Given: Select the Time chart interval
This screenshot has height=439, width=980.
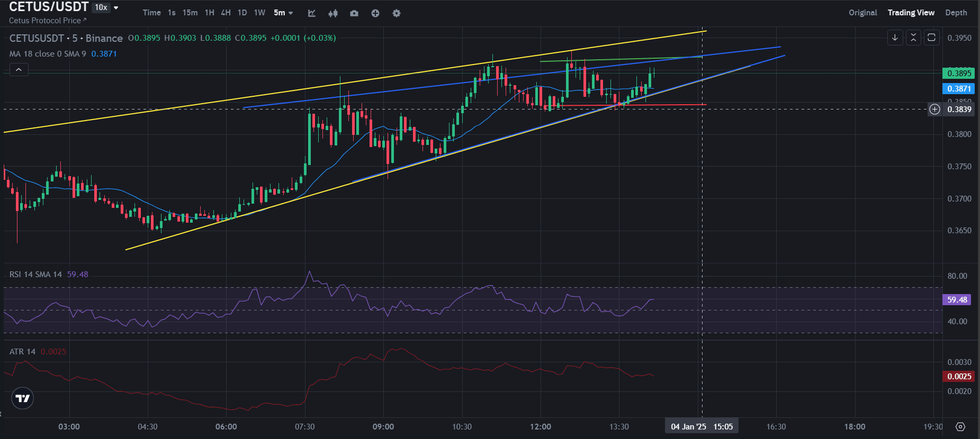Looking at the screenshot, I should tap(152, 13).
